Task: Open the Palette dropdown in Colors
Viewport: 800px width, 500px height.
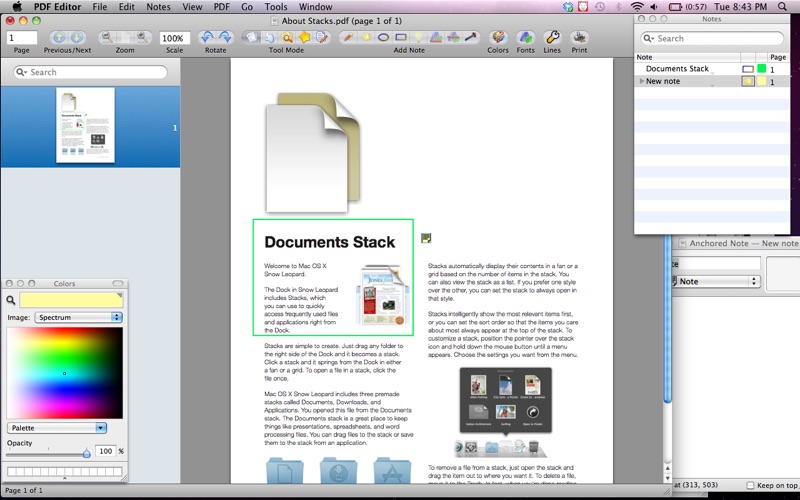Action: point(57,428)
